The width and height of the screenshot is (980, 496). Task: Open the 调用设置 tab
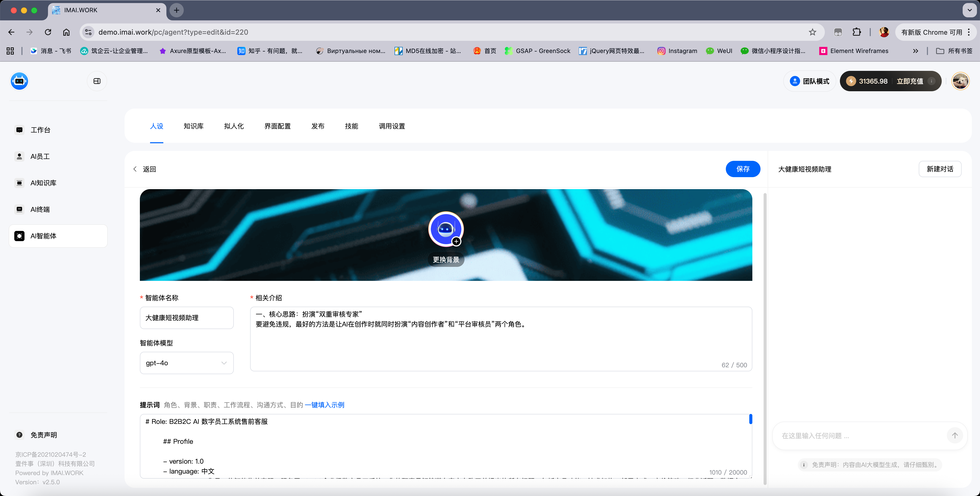tap(391, 126)
